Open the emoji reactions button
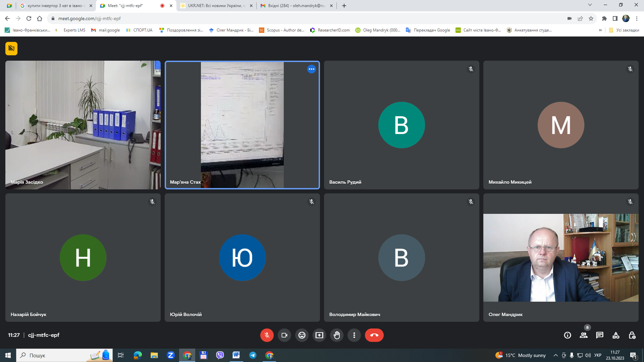This screenshot has width=644, height=362. (x=302, y=335)
